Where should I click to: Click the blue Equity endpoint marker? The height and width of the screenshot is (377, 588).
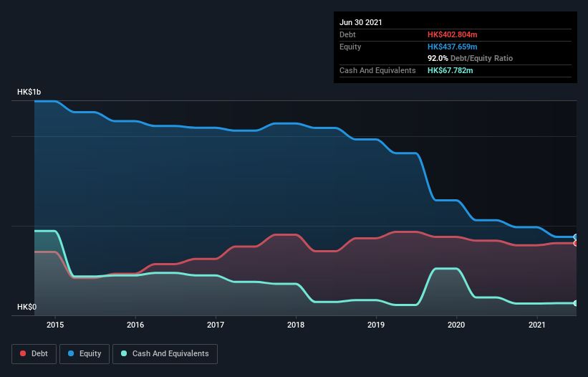(576, 237)
